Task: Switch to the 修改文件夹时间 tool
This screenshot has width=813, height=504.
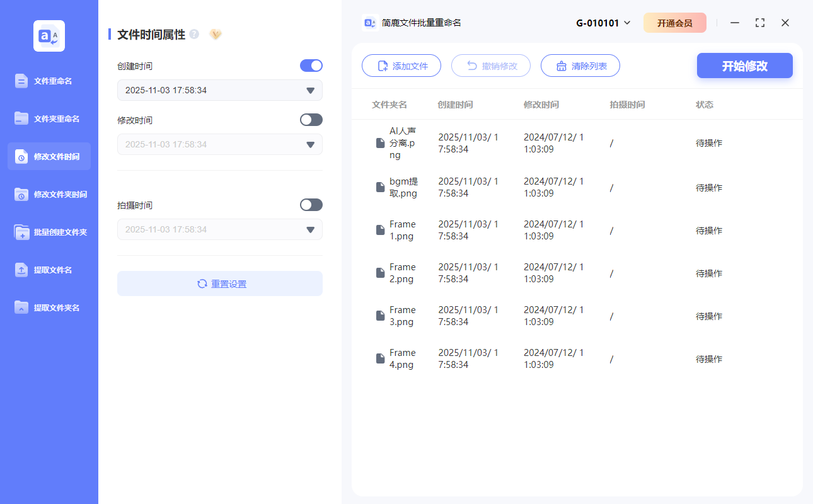Action: 49,194
